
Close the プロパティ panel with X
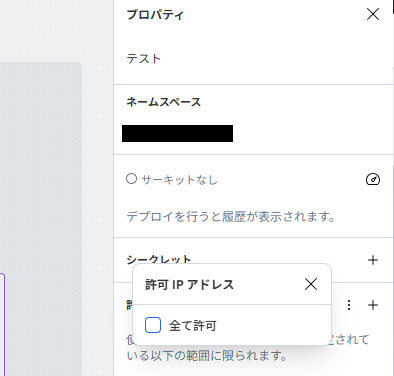tap(373, 14)
